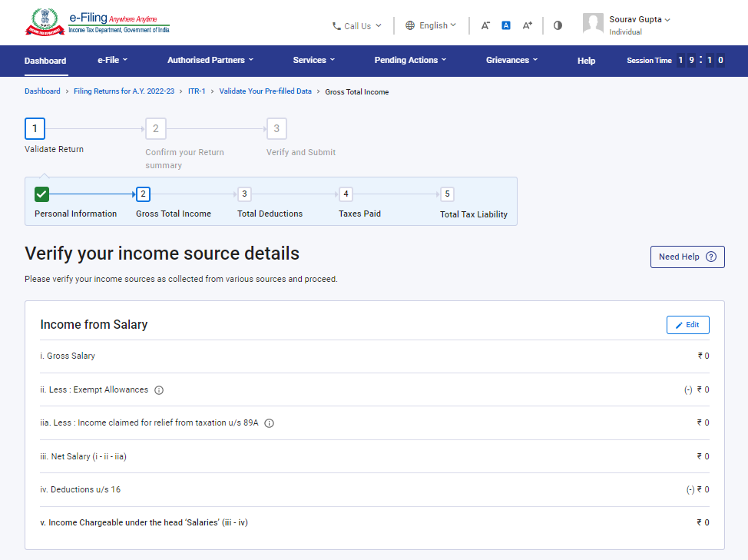This screenshot has height=560, width=748.
Task: Click the pencil icon in the Edit button
Action: click(x=679, y=325)
